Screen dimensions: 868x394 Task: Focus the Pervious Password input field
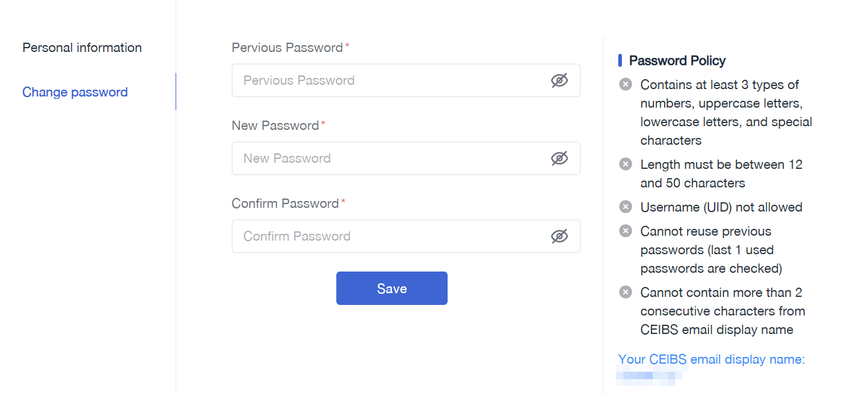406,80
